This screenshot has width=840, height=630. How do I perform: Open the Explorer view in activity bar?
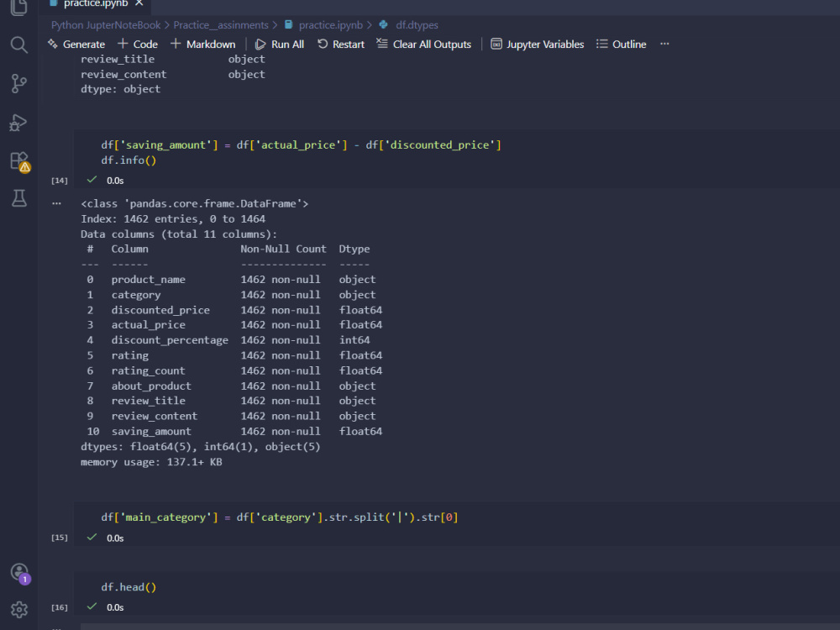18,7
